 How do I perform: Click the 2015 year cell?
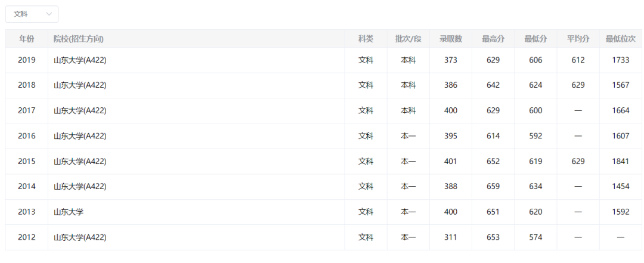27,161
